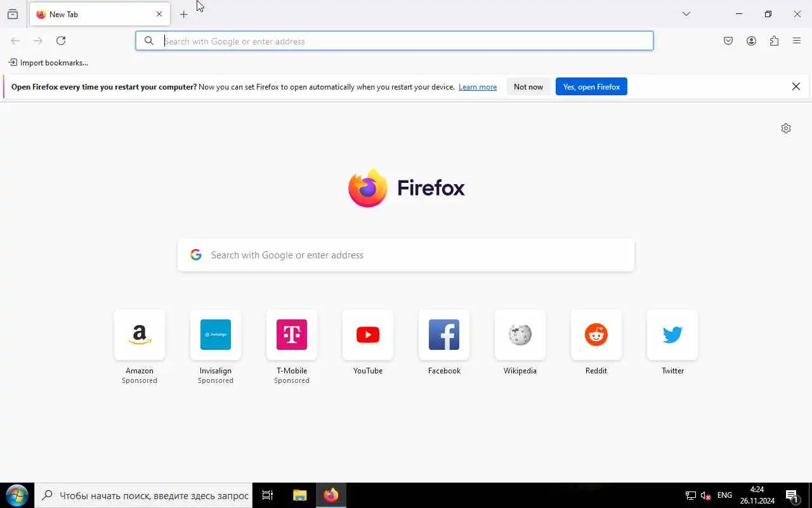Viewport: 812px width, 508px height.
Task: Click Yes, open Firefox button
Action: click(591, 87)
